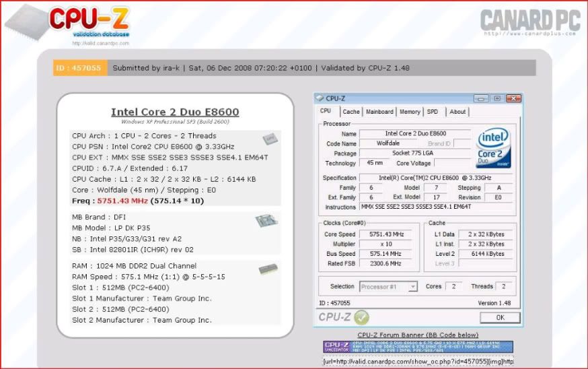Click the Intel Core 2 Duo E8600 heading
588x369 pixels.
pos(175,112)
